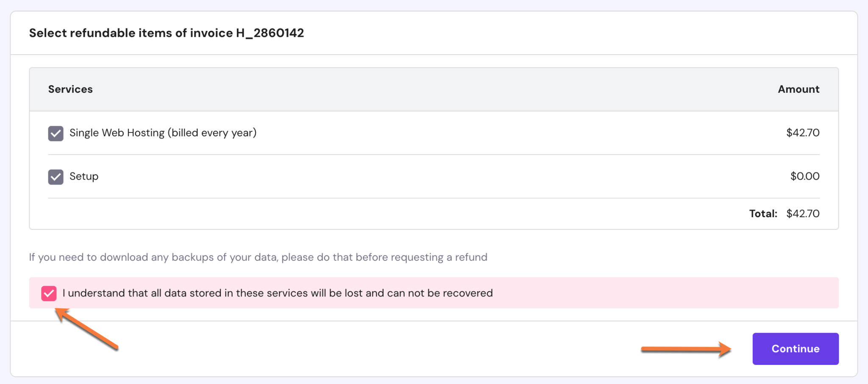This screenshot has height=384, width=868.
Task: Click the $42.70 hosting amount
Action: [803, 133]
